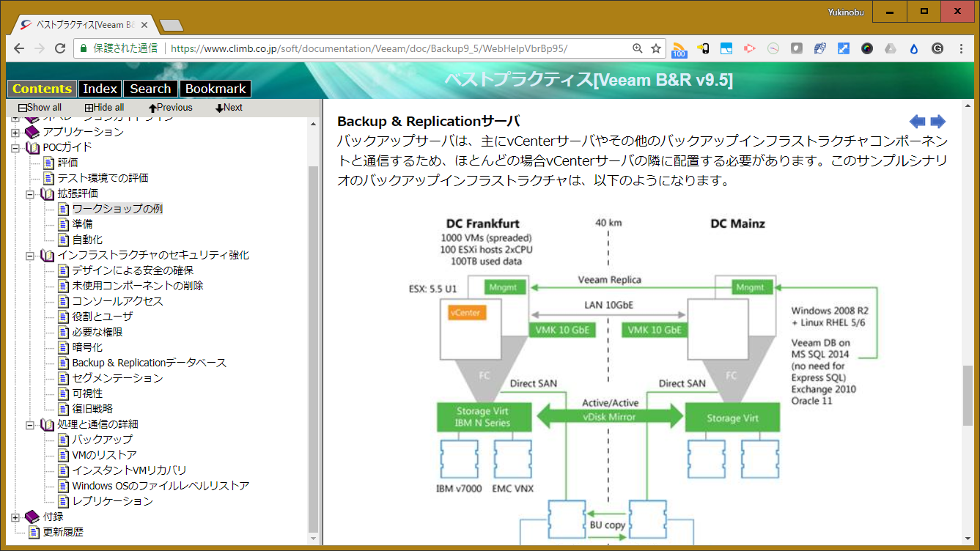Open the セグメンテーション topic
The width and height of the screenshot is (980, 551).
[x=117, y=378]
